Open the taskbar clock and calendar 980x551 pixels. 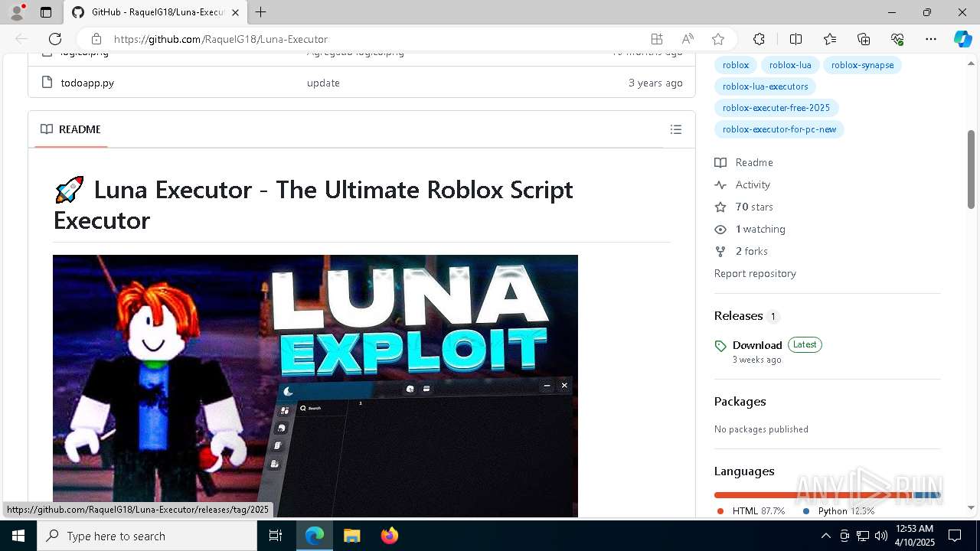coord(915,536)
